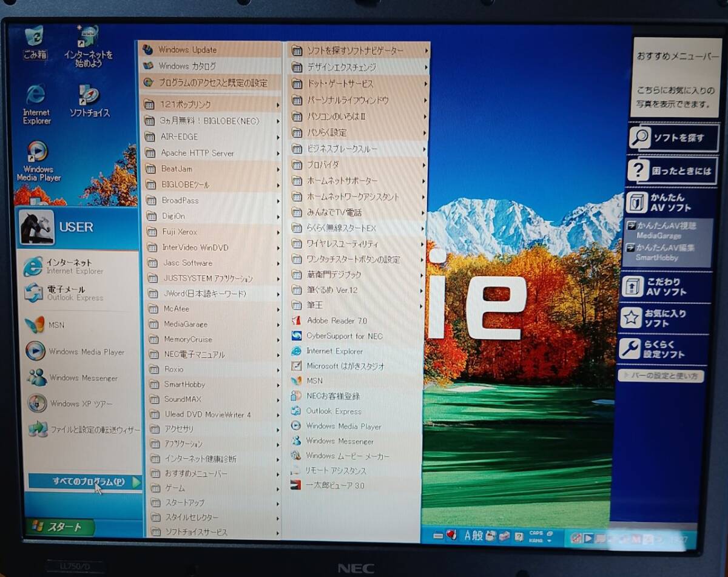Screen dimensions: 728x577
Task: Select 蔵衛門デジブック in the submenu
Action: [357, 274]
